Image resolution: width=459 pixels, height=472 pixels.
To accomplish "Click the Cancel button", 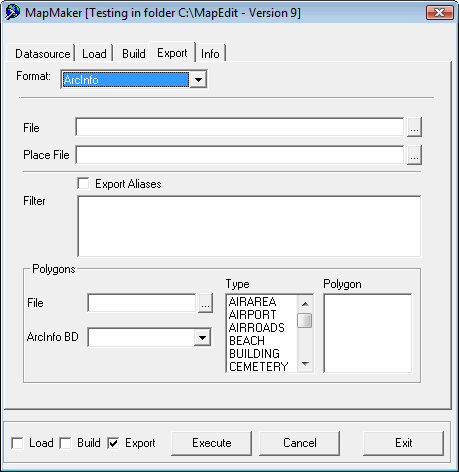I will (x=300, y=443).
